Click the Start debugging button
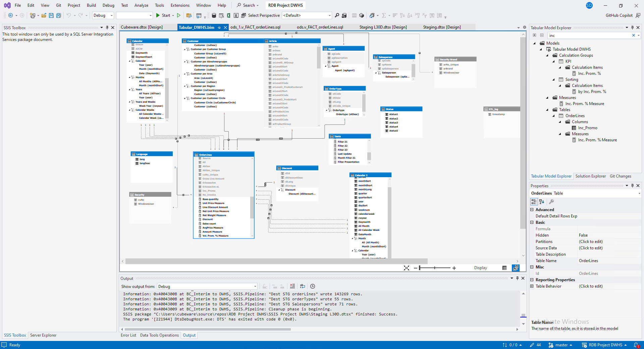644x349 pixels. (x=163, y=15)
